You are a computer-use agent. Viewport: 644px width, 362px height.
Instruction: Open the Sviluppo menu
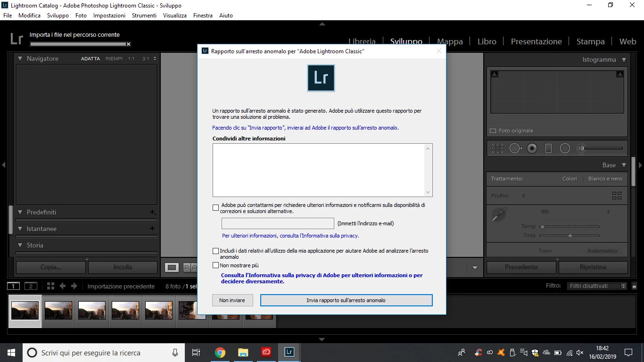coord(58,16)
